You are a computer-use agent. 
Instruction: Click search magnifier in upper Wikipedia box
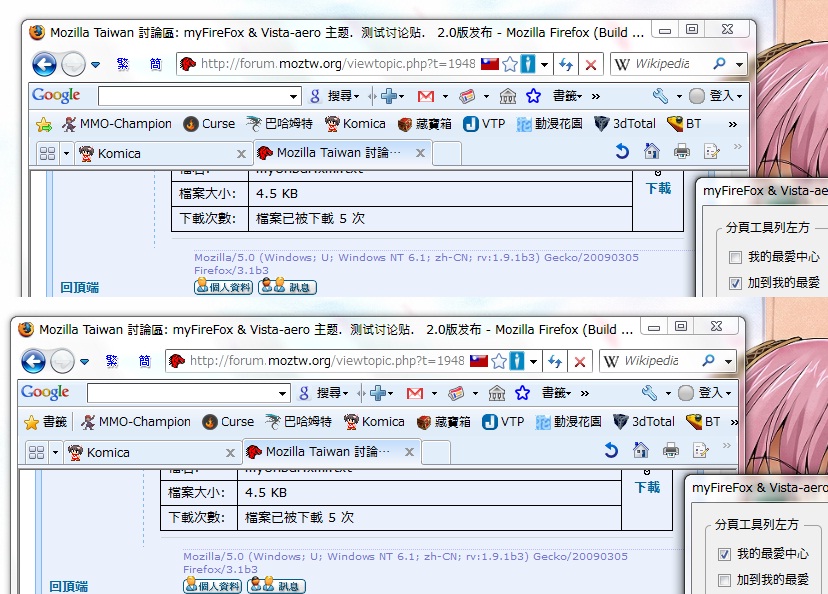point(719,64)
